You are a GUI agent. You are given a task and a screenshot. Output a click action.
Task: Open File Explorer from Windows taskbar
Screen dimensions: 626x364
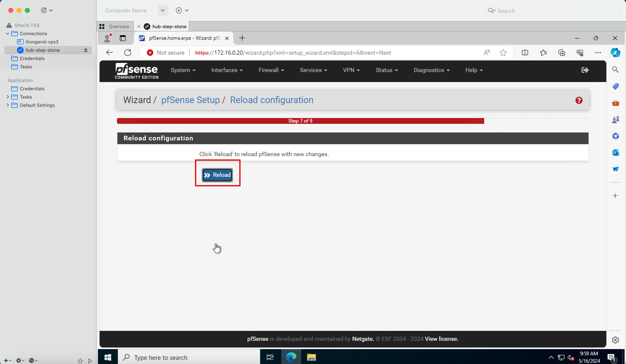[x=311, y=357]
